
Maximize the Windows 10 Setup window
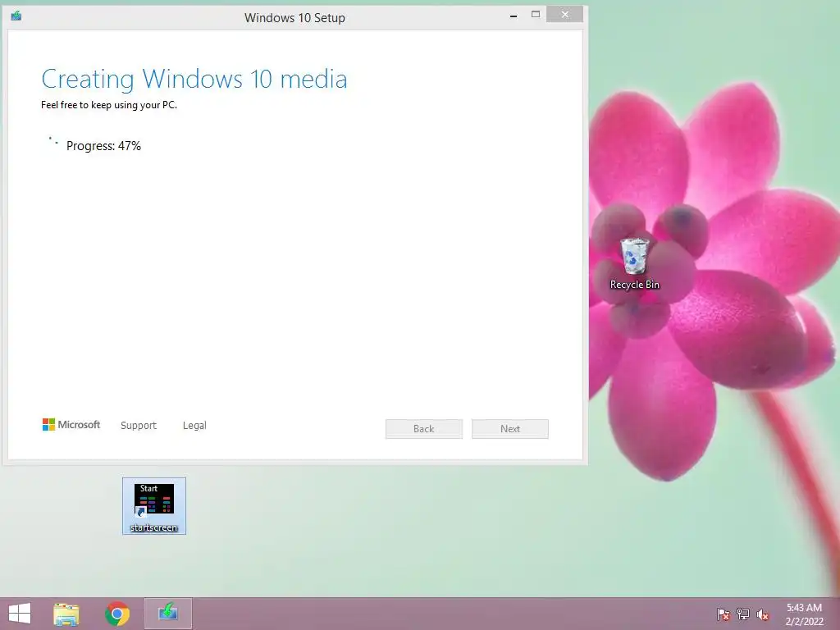pos(535,15)
